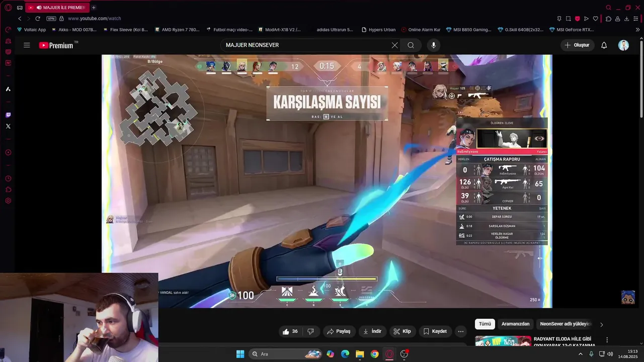Open Akko - MOD 007B bookmark
Image resolution: width=644 pixels, height=362 pixels.
click(73, 30)
